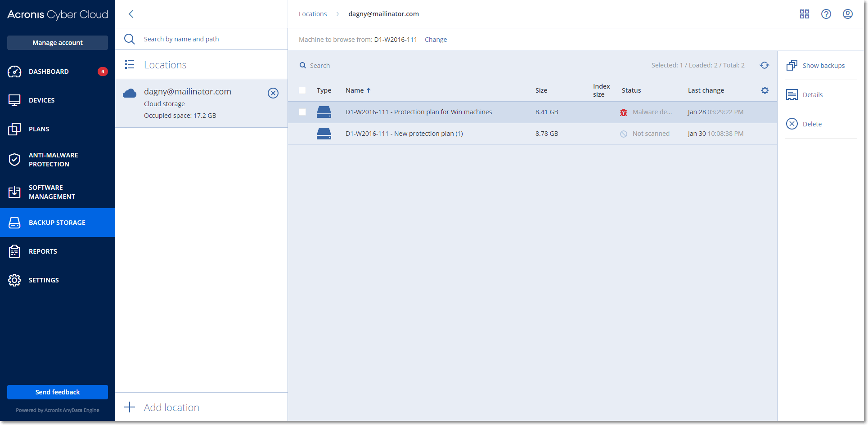Open column settings gear icon
The image size is (868, 425).
tap(765, 90)
